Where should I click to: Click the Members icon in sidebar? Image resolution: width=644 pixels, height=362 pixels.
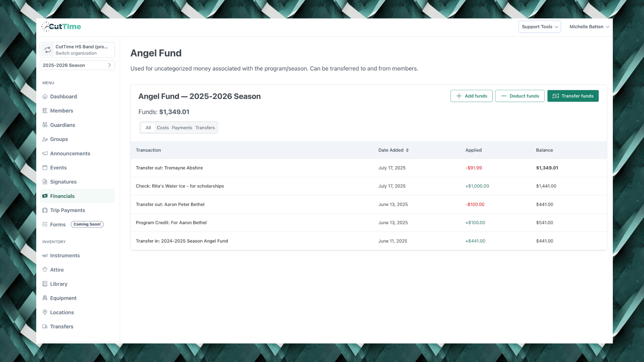[45, 111]
